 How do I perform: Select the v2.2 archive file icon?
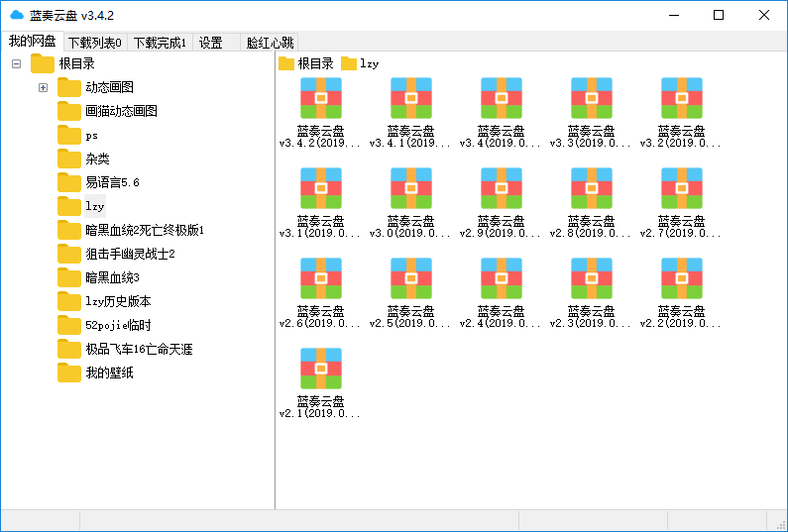pos(681,278)
